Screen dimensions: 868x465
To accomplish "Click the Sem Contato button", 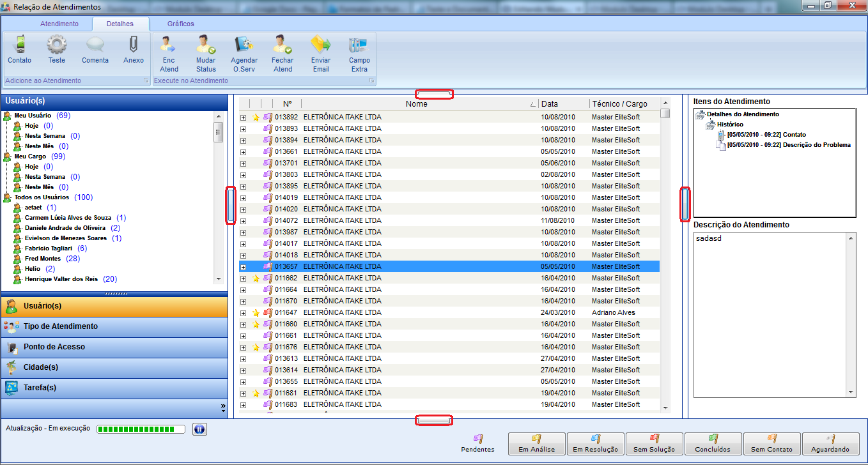I will point(771,443).
